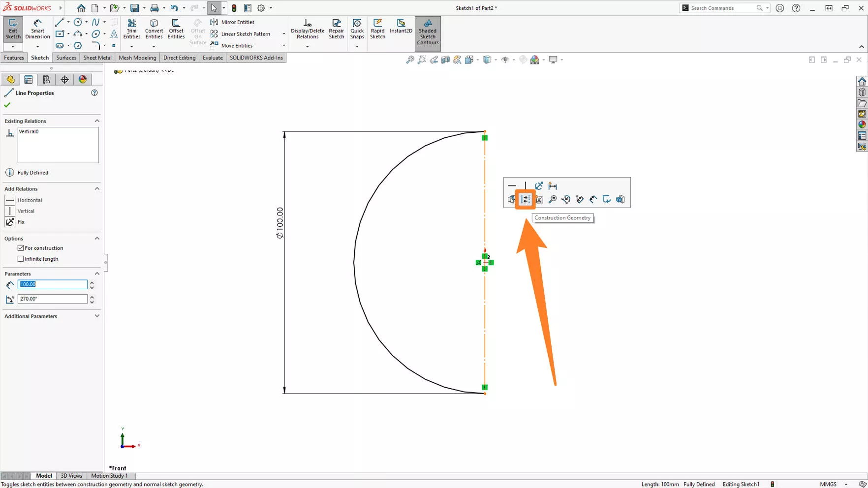Expand the Additional Parameters section
The height and width of the screenshot is (488, 868).
tap(96, 316)
